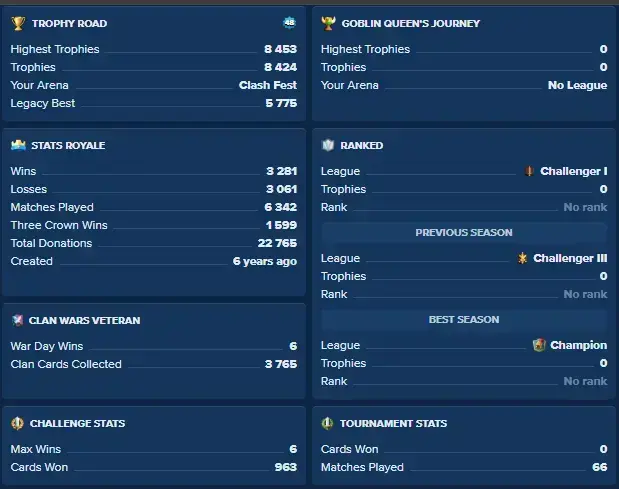The image size is (619, 489).
Task: Click the Tournament Stats heading
Action: pos(394,423)
